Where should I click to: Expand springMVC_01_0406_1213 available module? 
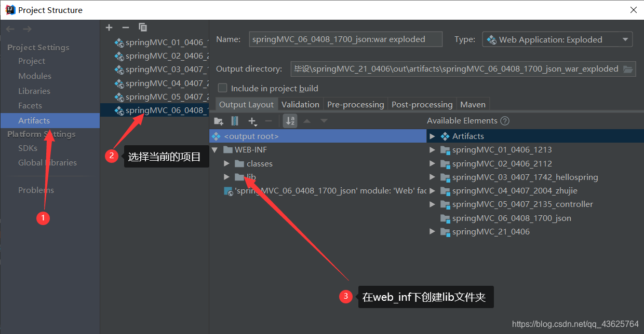pyautogui.click(x=432, y=150)
